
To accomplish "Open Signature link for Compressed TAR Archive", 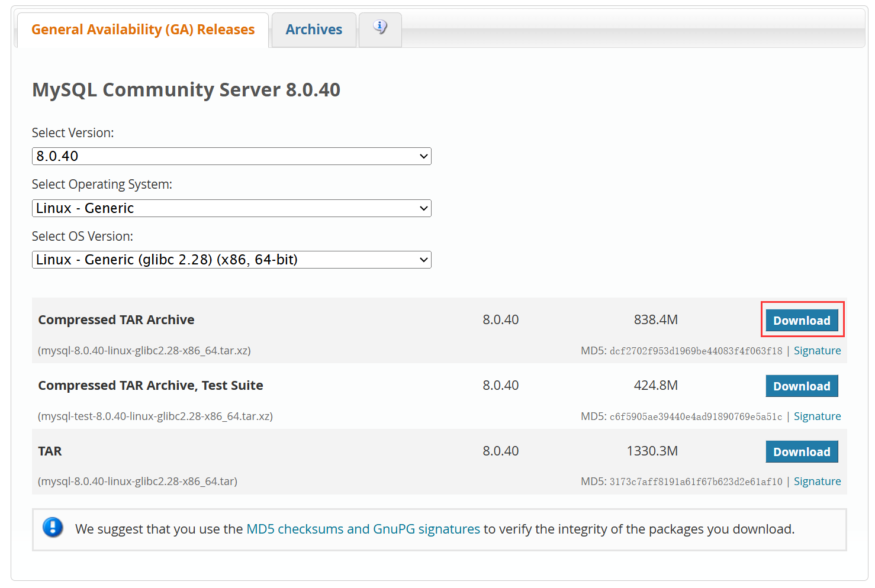I will [817, 351].
